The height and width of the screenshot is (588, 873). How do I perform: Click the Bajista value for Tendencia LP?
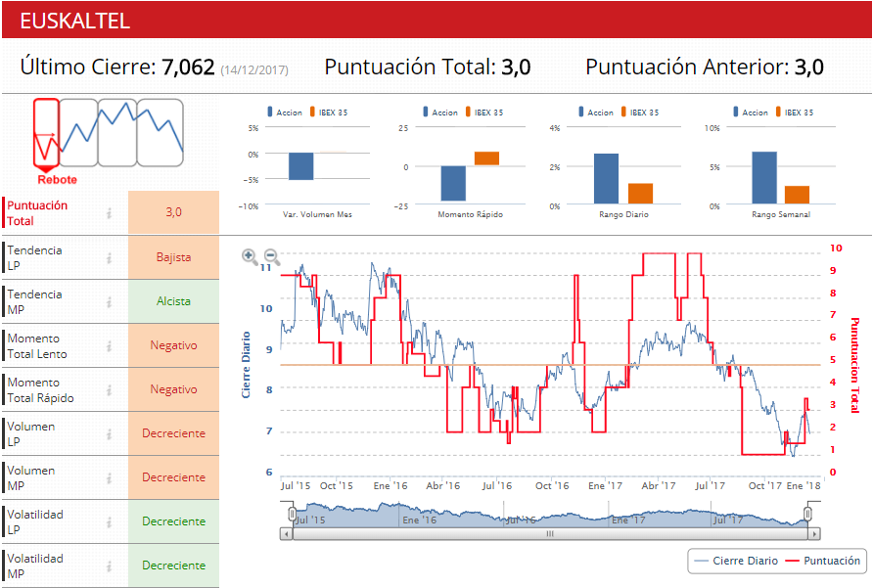(173, 257)
